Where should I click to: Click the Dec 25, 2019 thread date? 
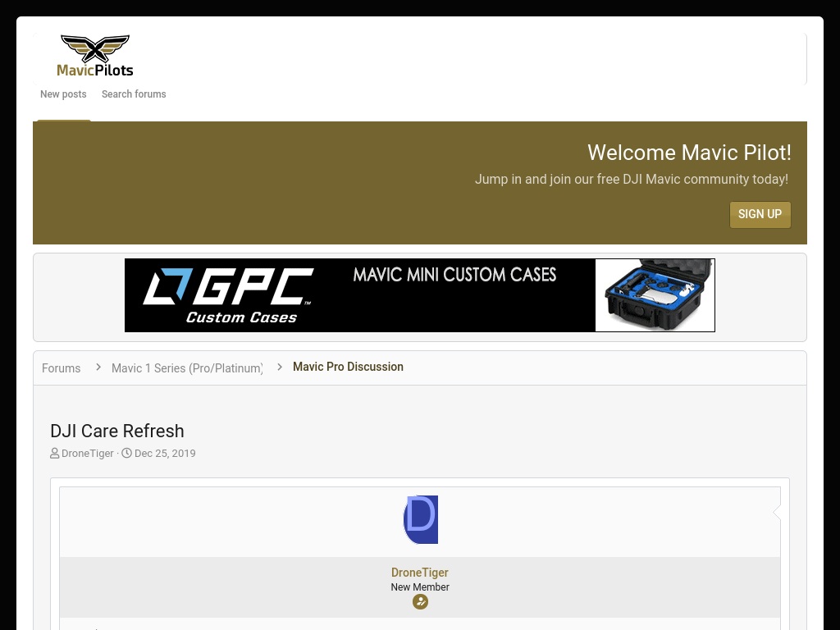pos(165,453)
